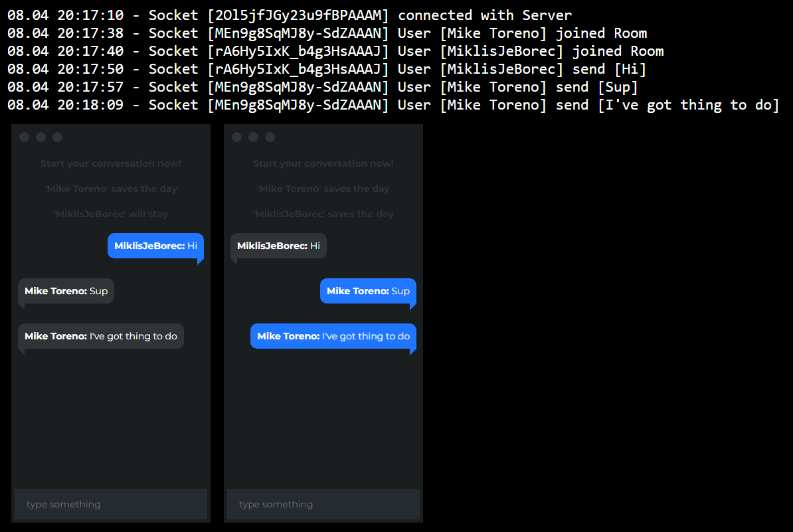Click the log line 'send [Sup]'
Image resolution: width=793 pixels, height=532 pixels.
click(323, 87)
